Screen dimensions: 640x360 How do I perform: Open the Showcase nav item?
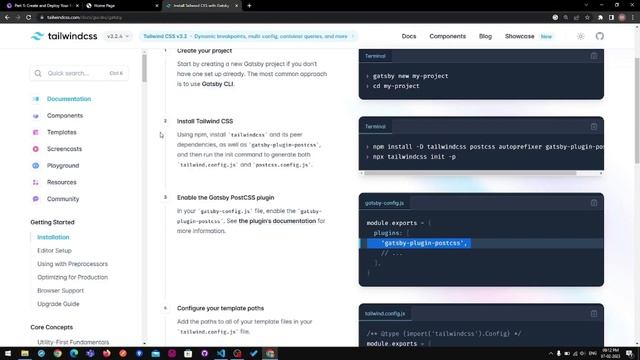[519, 36]
